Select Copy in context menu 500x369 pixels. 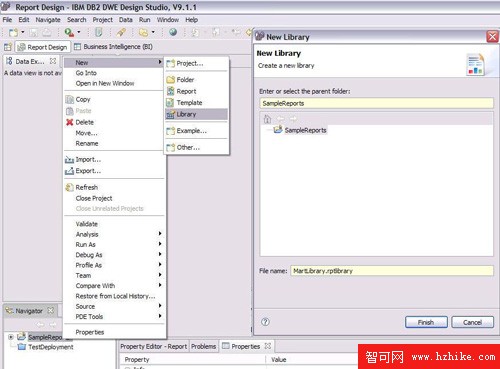click(83, 99)
